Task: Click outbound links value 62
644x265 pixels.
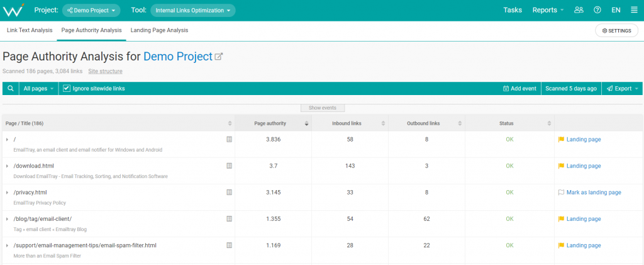Action: pyautogui.click(x=427, y=219)
